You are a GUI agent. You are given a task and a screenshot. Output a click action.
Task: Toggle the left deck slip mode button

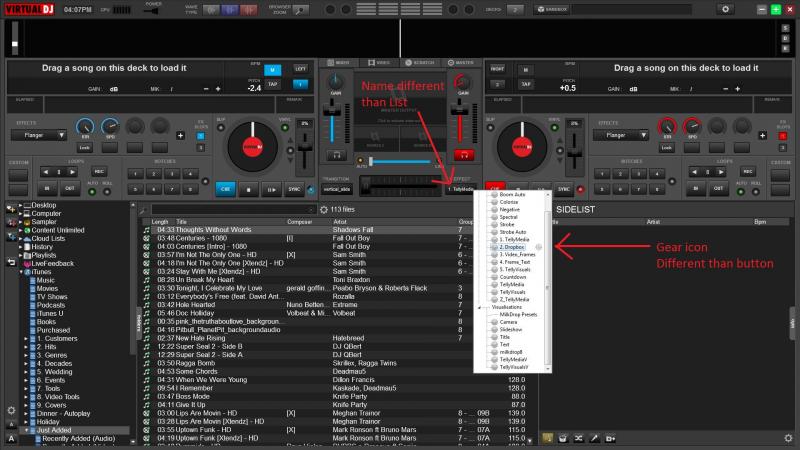pos(221,128)
